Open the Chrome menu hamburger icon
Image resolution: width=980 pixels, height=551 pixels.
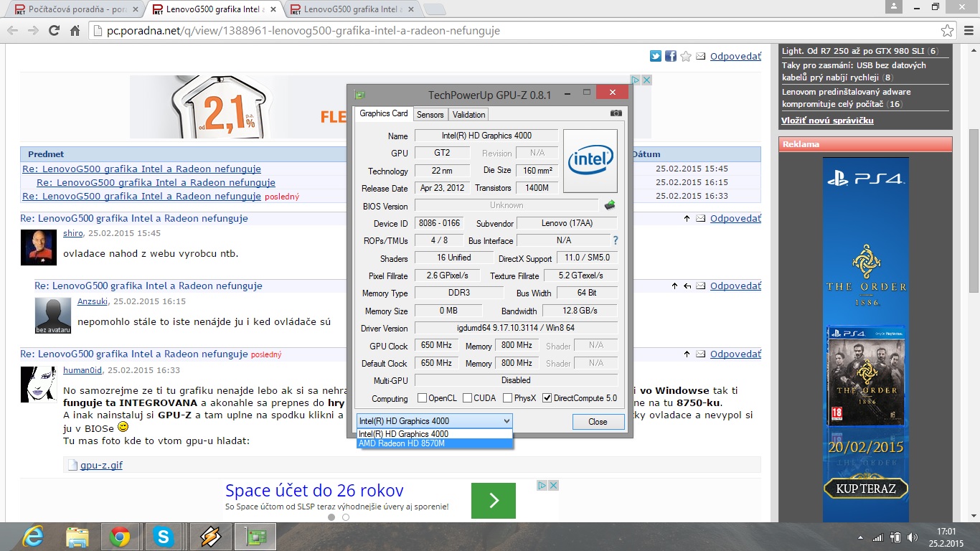[967, 31]
